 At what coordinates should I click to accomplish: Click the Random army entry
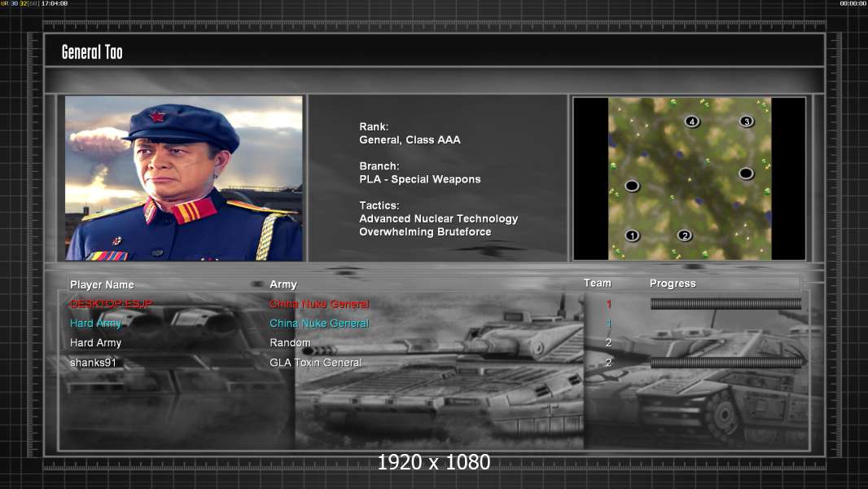point(290,343)
